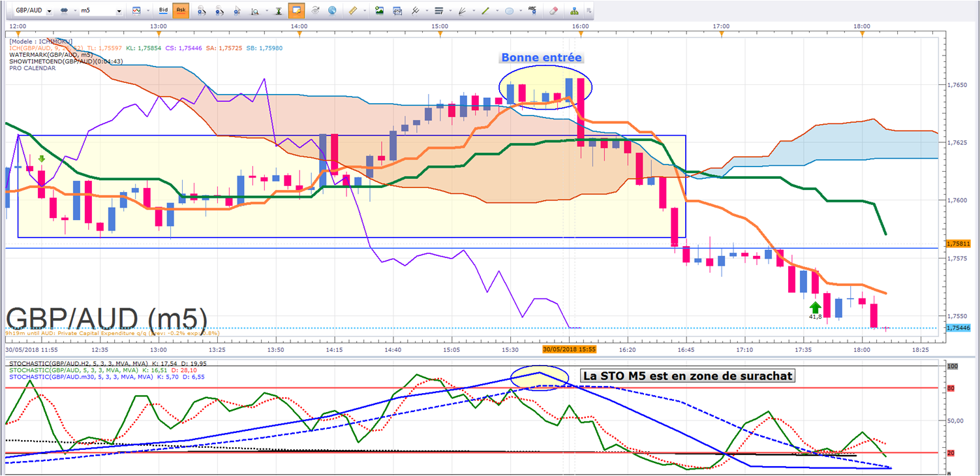Click the green vertical autoscale icon
The height and width of the screenshot is (476, 980).
pos(279,11)
